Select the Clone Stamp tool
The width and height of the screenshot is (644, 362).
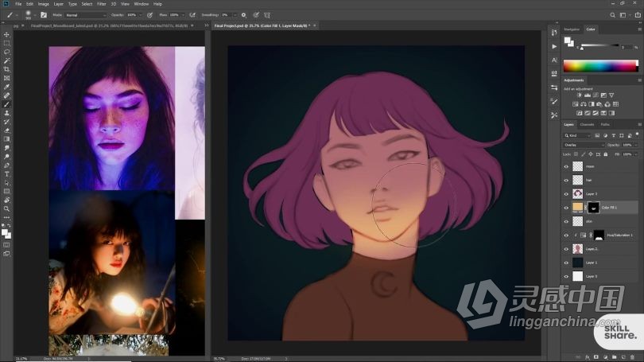click(6, 113)
